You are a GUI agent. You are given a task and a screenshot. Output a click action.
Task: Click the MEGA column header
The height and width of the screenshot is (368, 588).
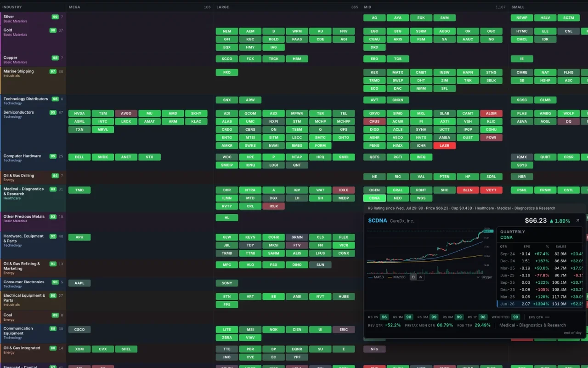click(74, 7)
